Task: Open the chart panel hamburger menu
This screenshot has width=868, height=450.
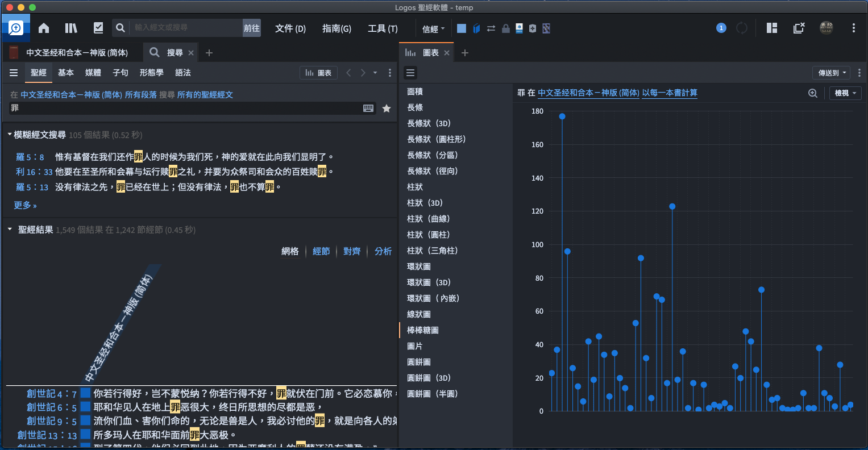Action: tap(410, 73)
